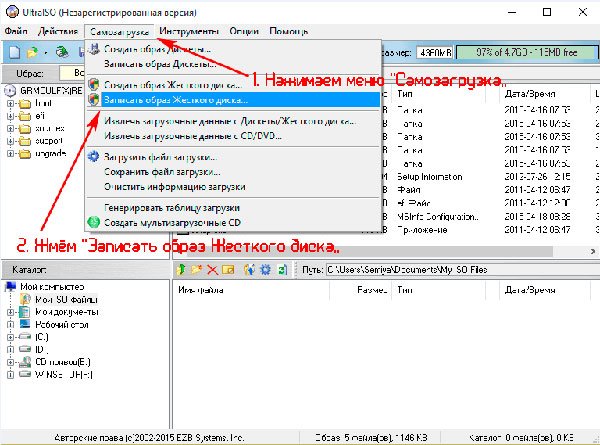This screenshot has height=445, width=600.
Task: Expand the CD drive (E:) tree node
Action: tap(11, 362)
